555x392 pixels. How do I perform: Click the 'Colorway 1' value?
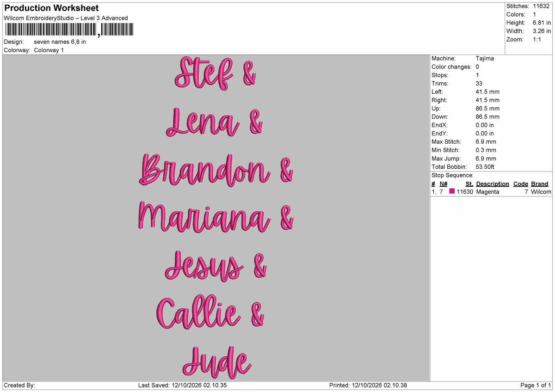pyautogui.click(x=49, y=50)
